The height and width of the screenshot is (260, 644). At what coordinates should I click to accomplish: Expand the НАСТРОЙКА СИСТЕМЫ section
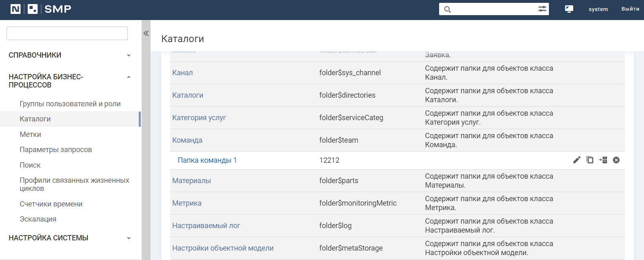tap(129, 238)
